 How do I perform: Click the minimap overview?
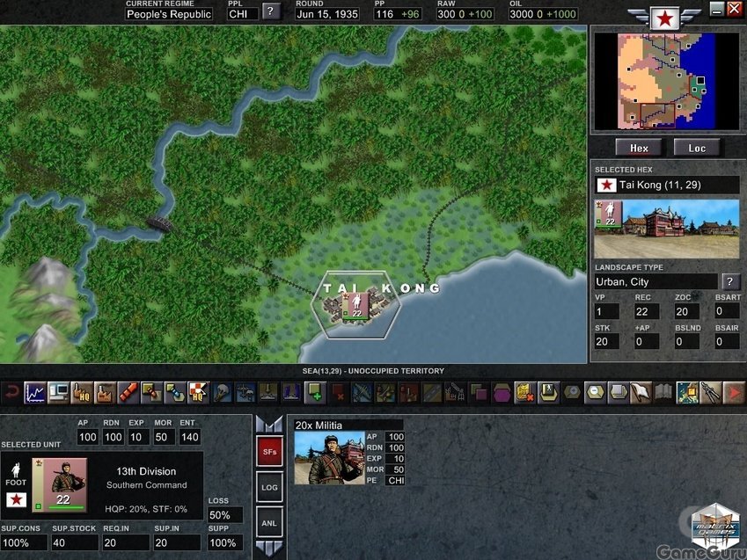coord(666,81)
